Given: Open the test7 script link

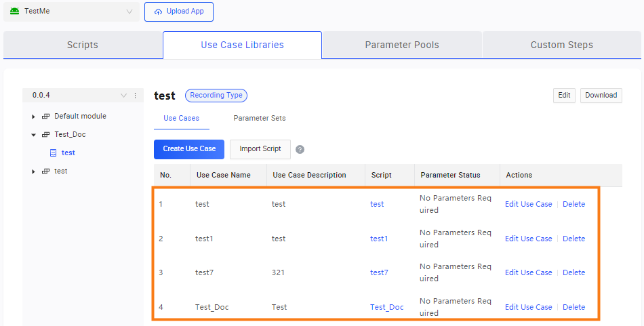Looking at the screenshot, I should pyautogui.click(x=379, y=272).
